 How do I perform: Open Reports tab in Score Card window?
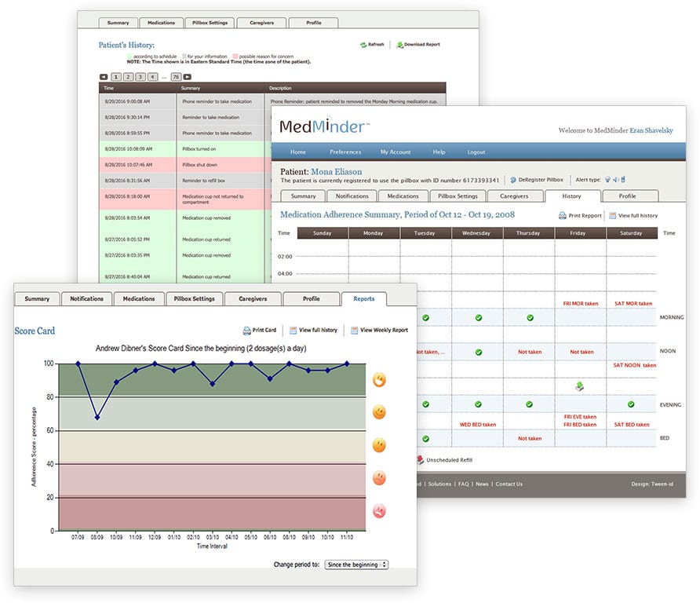(364, 299)
